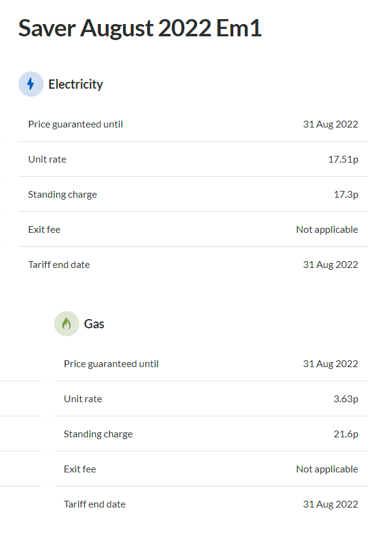Viewport: 392px width, 534px height.
Task: Click gas Price guaranteed until label
Action: pos(111,364)
